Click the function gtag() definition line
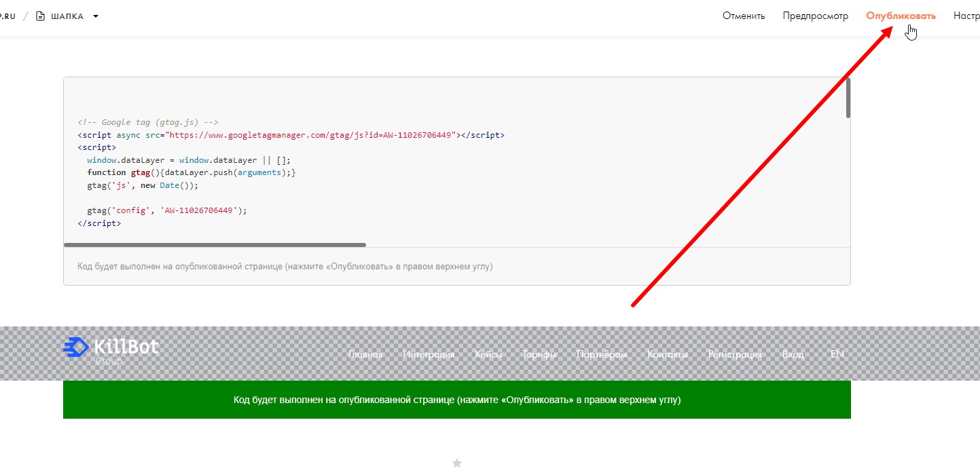 192,172
